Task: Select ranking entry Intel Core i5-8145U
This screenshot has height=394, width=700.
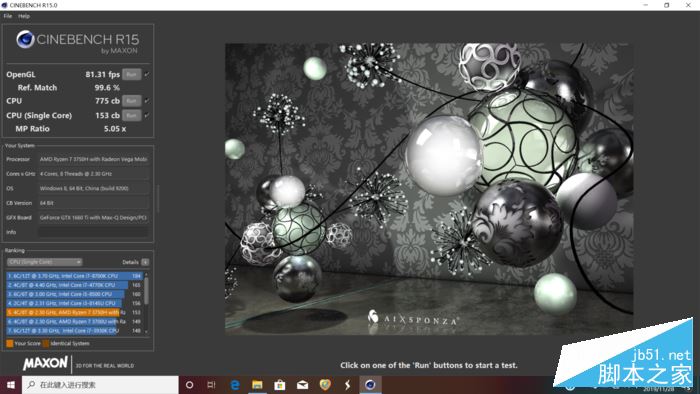Action: [x=74, y=303]
